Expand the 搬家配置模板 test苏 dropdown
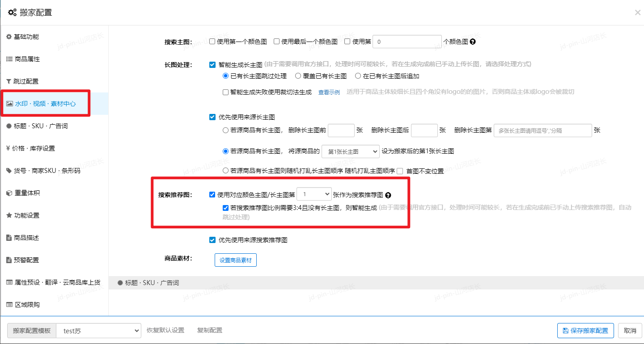The height and width of the screenshot is (344, 644). (98, 331)
